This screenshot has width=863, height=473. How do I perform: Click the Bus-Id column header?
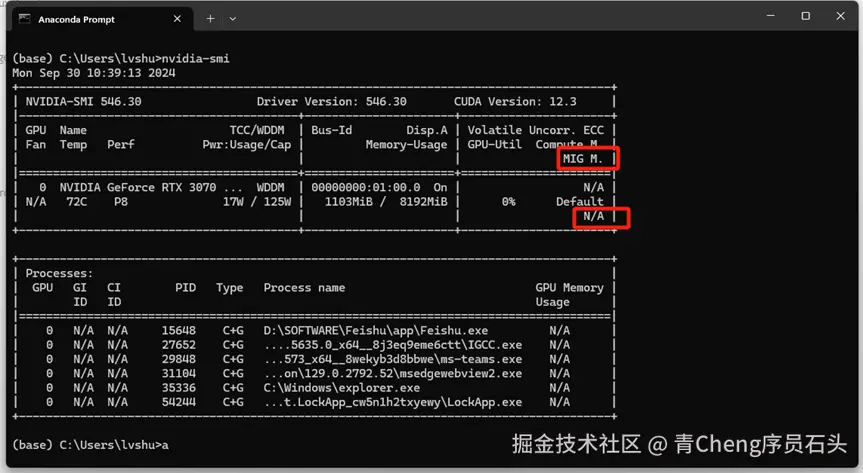[x=331, y=130]
